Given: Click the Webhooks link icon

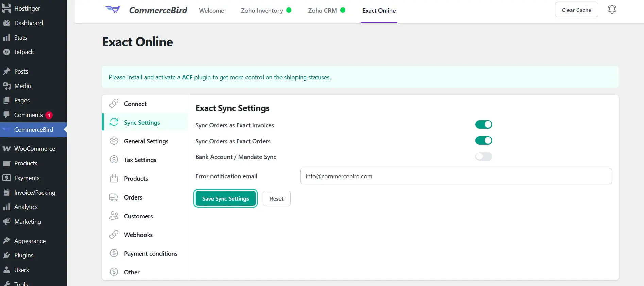Looking at the screenshot, I should [x=114, y=235].
